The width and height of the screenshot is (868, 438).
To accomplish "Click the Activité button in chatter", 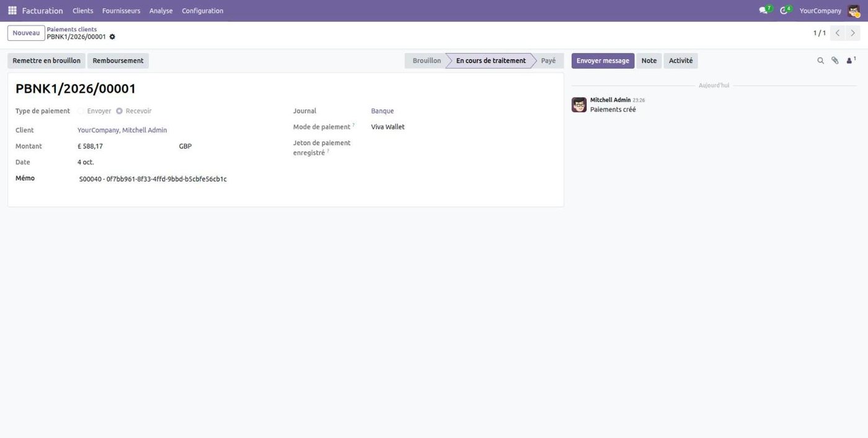I will click(681, 61).
